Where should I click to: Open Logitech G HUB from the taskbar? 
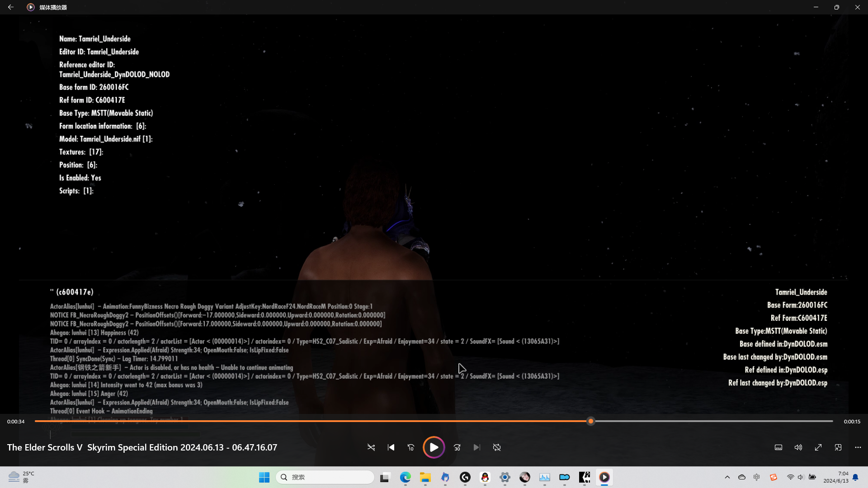(465, 477)
